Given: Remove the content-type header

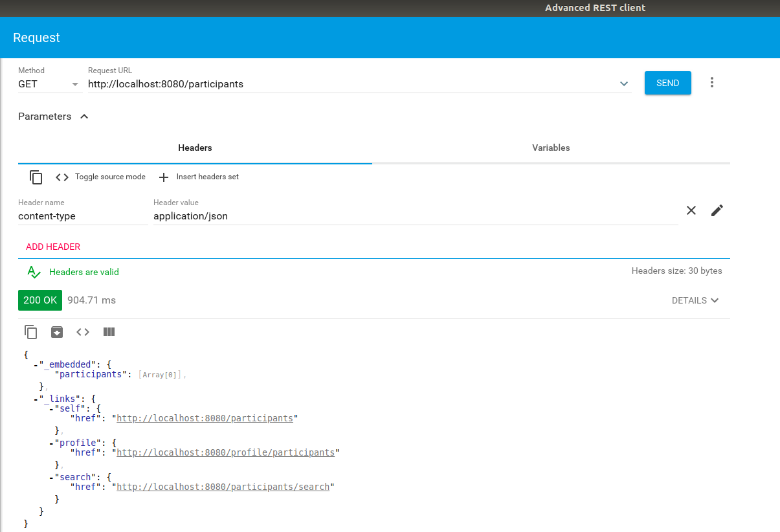Looking at the screenshot, I should click(691, 210).
